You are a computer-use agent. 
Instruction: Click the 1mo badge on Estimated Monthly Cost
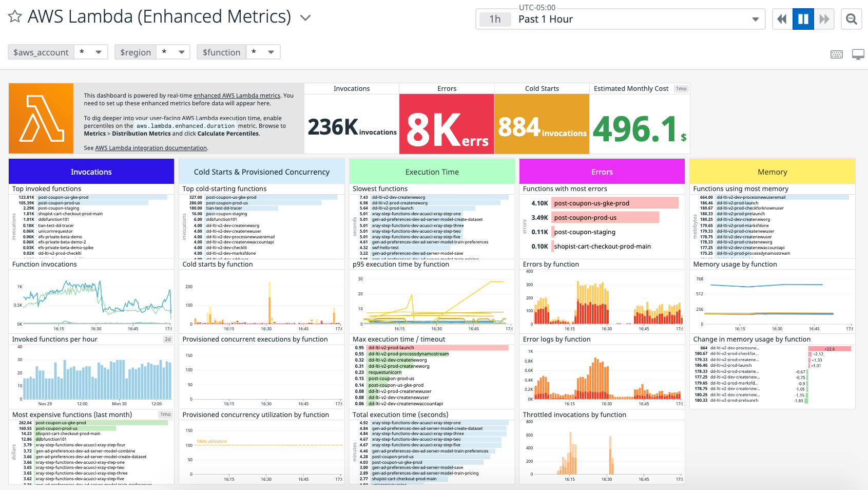point(681,88)
